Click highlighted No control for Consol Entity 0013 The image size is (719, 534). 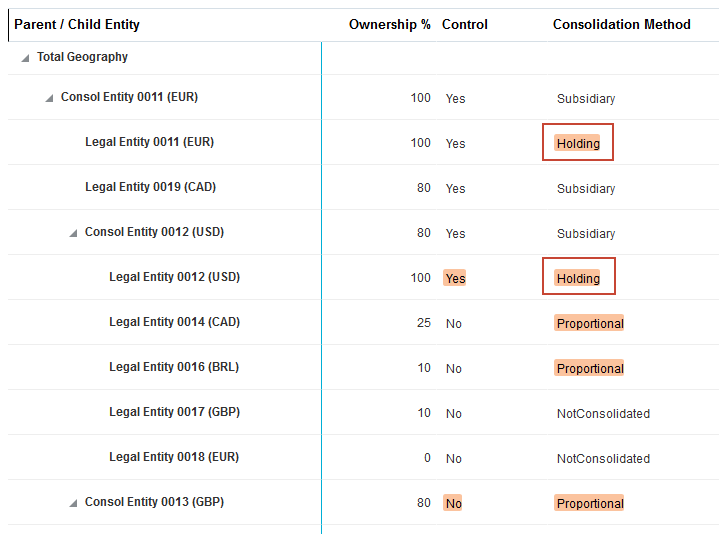coord(453,503)
